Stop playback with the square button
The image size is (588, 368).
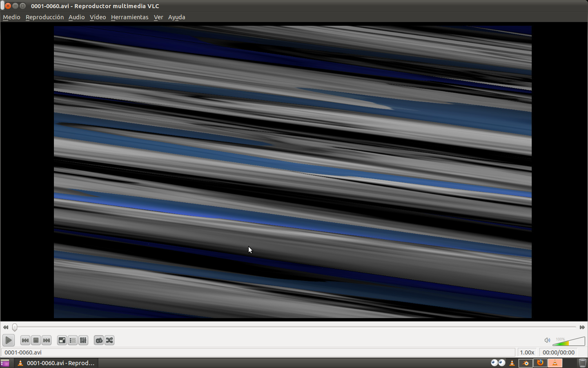[36, 340]
